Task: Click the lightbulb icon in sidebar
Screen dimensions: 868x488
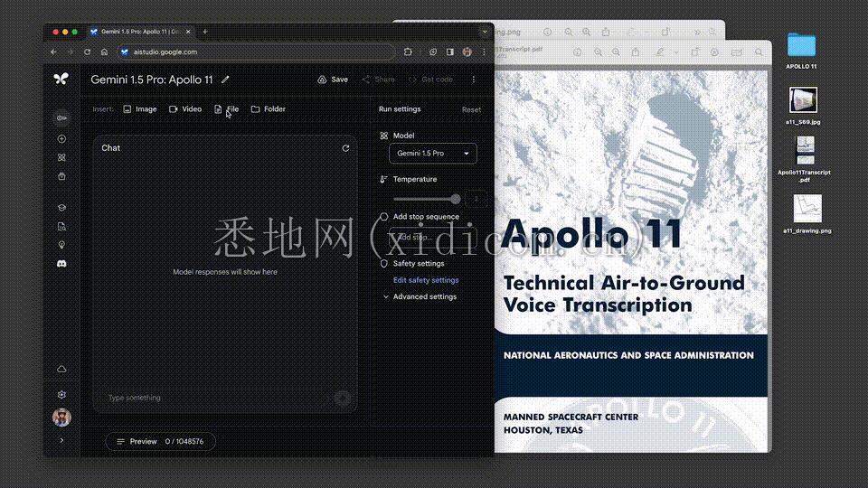Action: point(61,245)
